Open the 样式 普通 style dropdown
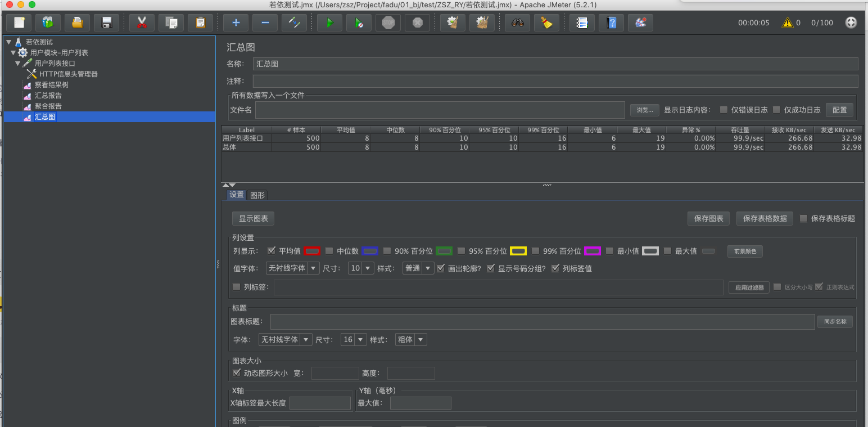868x427 pixels. [418, 268]
